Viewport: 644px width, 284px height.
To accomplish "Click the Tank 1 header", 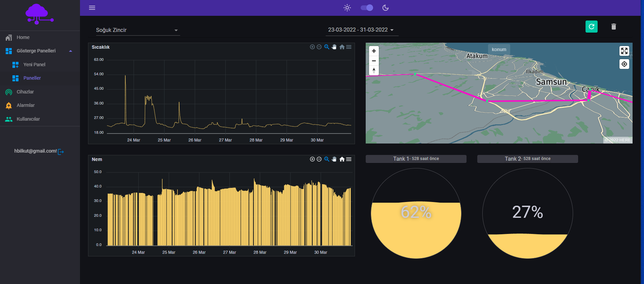I will point(416,159).
